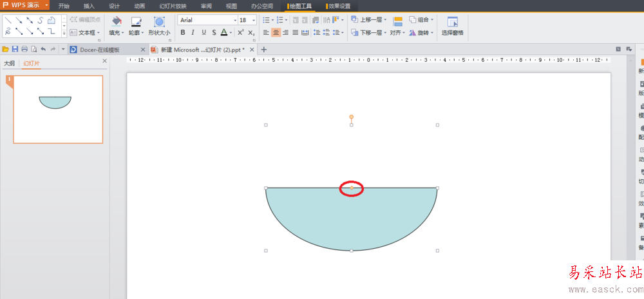The width and height of the screenshot is (644, 299).
Task: Apply subscript formatting X₂
Action: pos(251,32)
